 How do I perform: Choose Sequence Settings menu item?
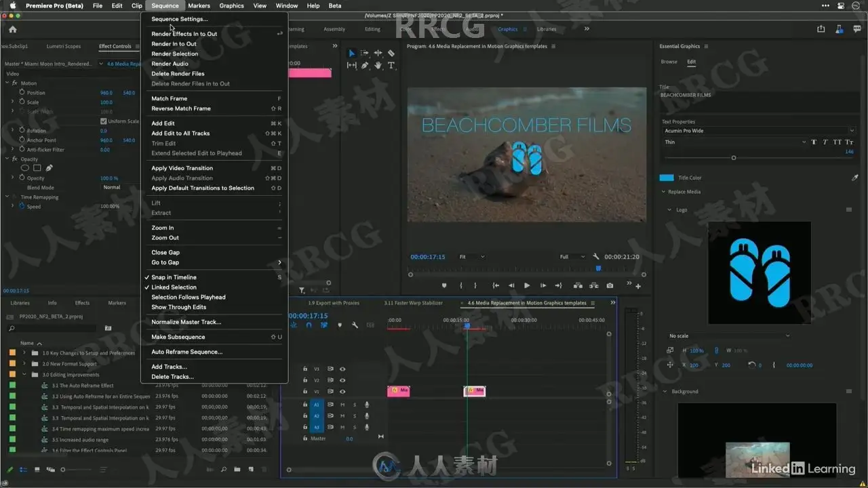click(x=180, y=19)
